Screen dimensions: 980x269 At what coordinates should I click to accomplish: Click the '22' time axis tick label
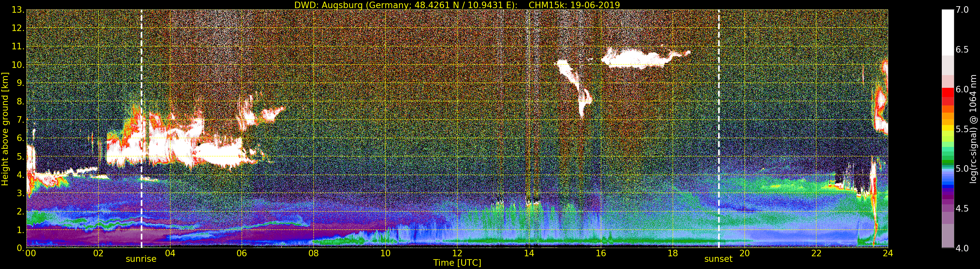816,253
